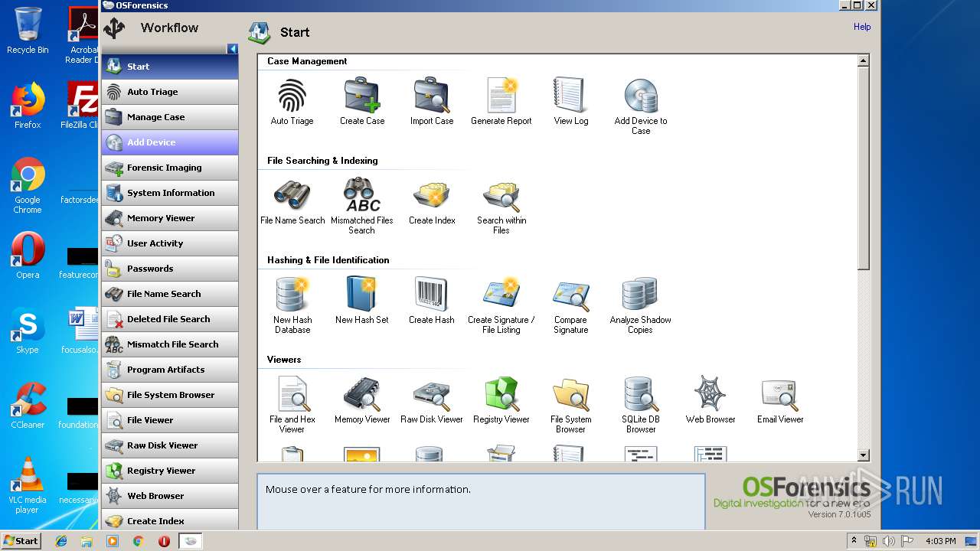Launch Compare Signature
The width and height of the screenshot is (980, 551).
(570, 295)
